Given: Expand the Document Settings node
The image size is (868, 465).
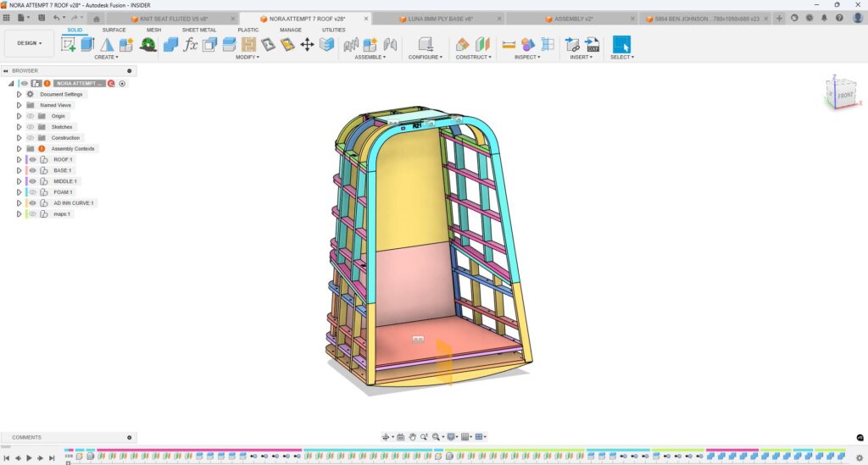Looking at the screenshot, I should pyautogui.click(x=19, y=94).
